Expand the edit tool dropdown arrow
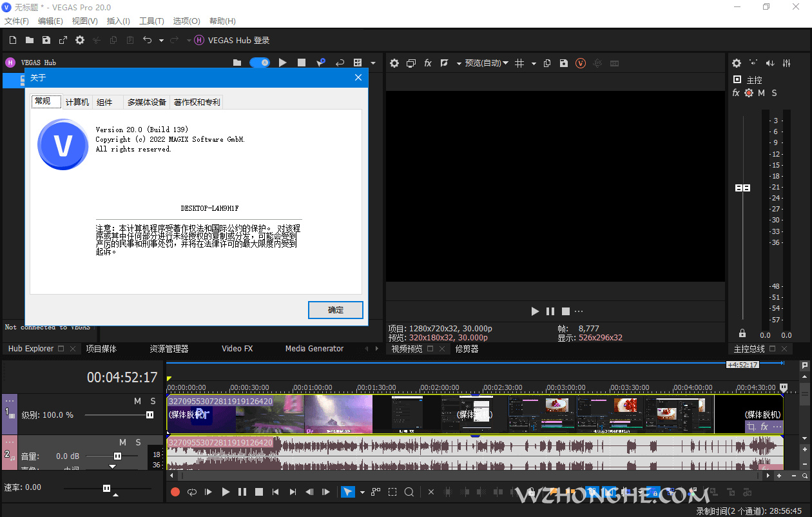 pyautogui.click(x=362, y=492)
